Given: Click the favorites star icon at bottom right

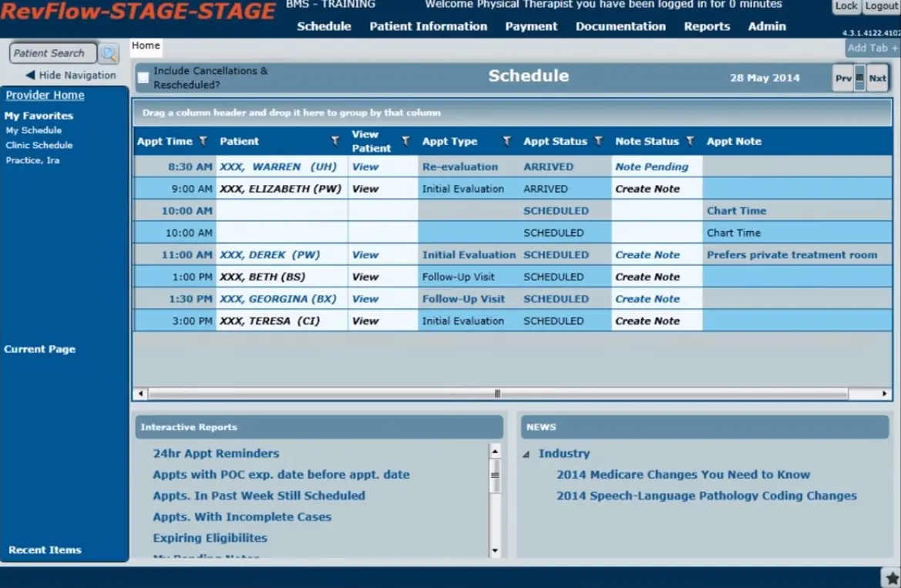Looking at the screenshot, I should coord(892,578).
